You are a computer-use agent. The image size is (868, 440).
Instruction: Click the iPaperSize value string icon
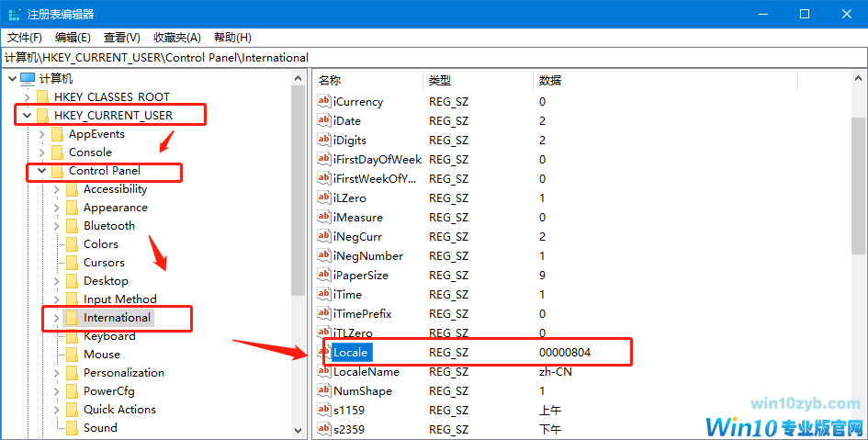pyautogui.click(x=323, y=276)
